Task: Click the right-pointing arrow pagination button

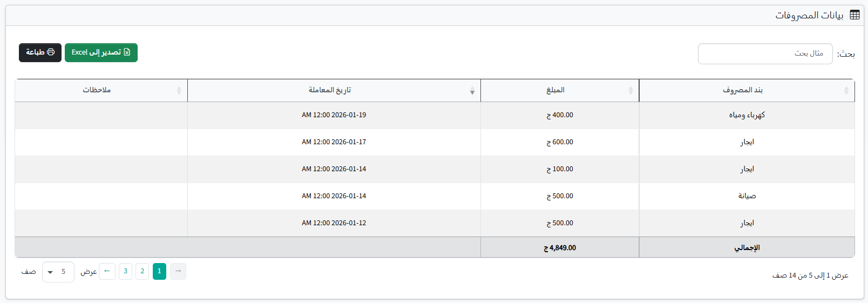Action: tap(178, 271)
